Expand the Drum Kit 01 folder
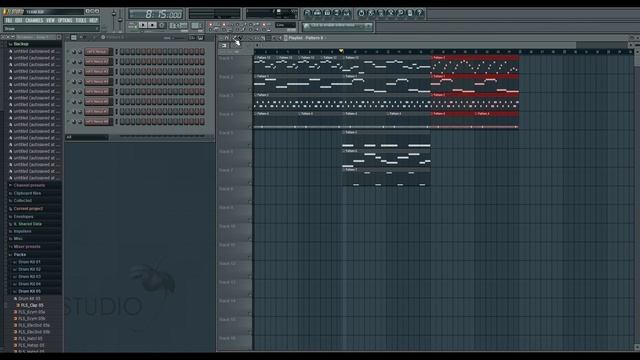The width and height of the screenshot is (640, 360). pyautogui.click(x=29, y=262)
